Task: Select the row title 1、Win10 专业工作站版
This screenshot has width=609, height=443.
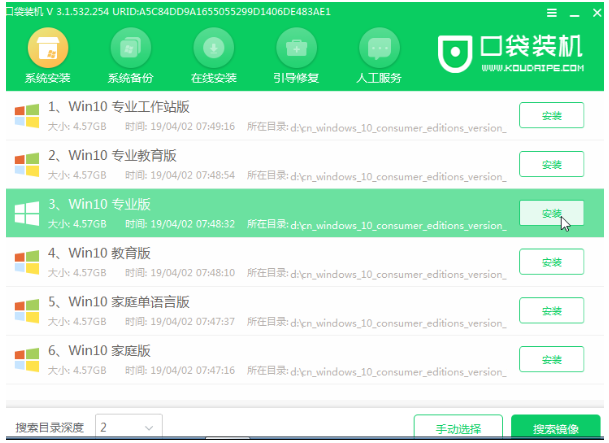Action: point(118,106)
